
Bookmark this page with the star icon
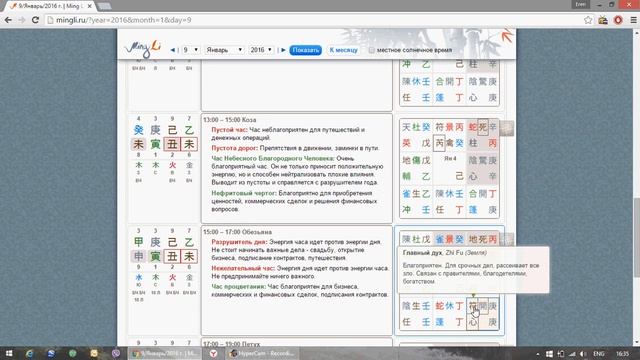click(x=588, y=20)
